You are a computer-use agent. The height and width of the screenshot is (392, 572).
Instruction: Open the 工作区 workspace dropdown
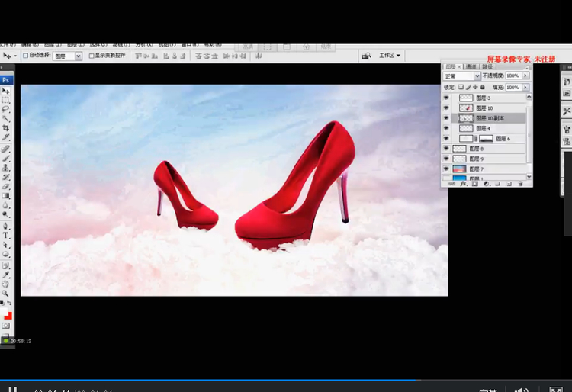click(x=389, y=56)
